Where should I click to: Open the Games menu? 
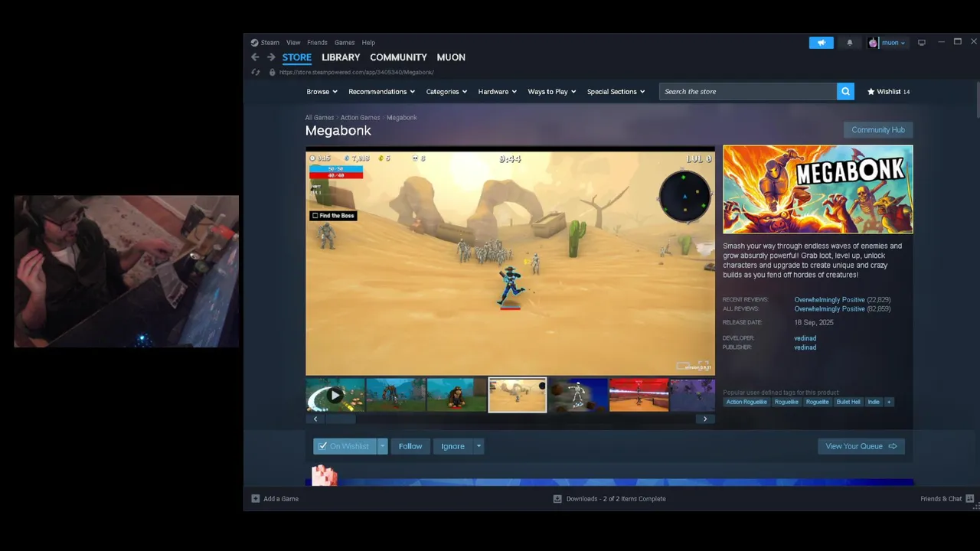click(x=345, y=43)
